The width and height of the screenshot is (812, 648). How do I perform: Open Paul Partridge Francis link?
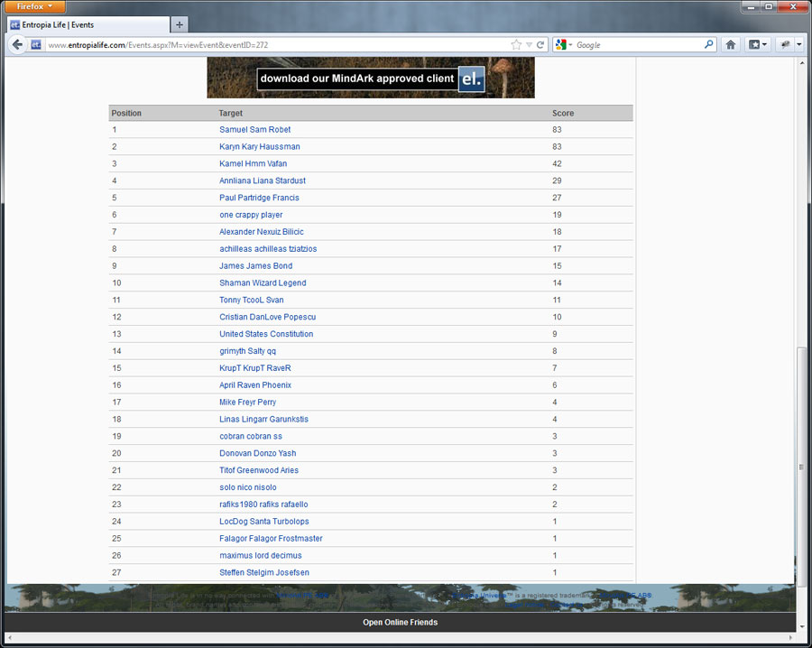[x=259, y=198]
